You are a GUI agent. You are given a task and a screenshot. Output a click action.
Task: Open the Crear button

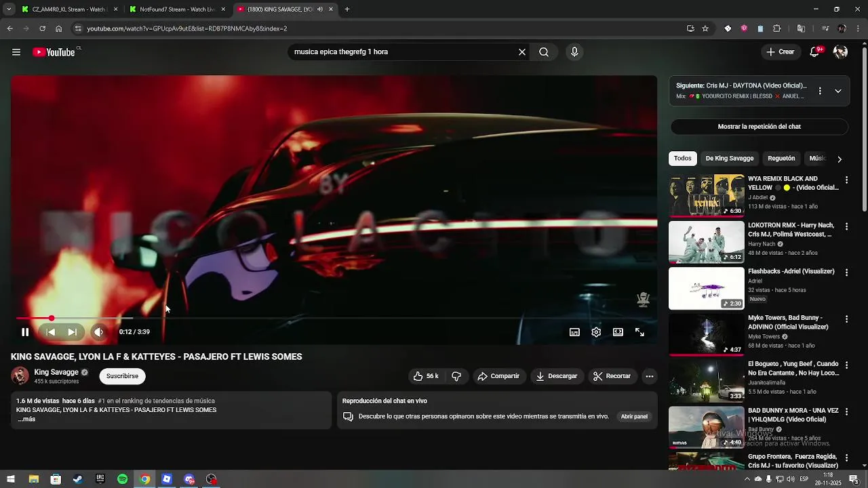[780, 52]
